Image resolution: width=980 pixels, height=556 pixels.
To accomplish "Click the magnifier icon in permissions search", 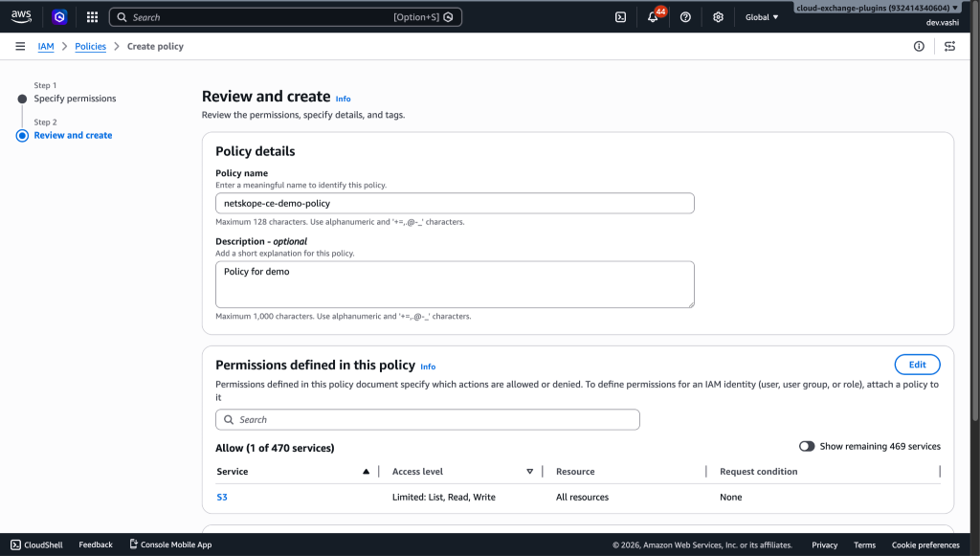I will [x=229, y=420].
